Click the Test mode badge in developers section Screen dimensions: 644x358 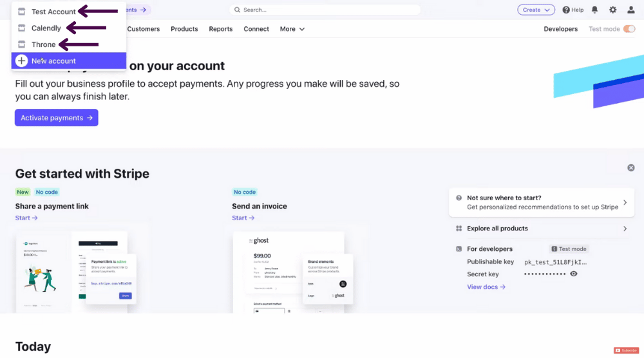(x=569, y=249)
